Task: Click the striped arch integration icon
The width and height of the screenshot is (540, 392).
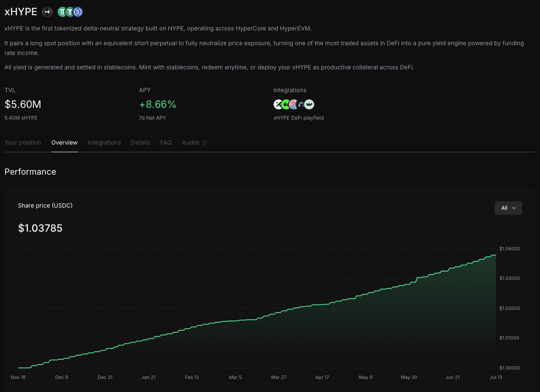Action: pos(301,104)
